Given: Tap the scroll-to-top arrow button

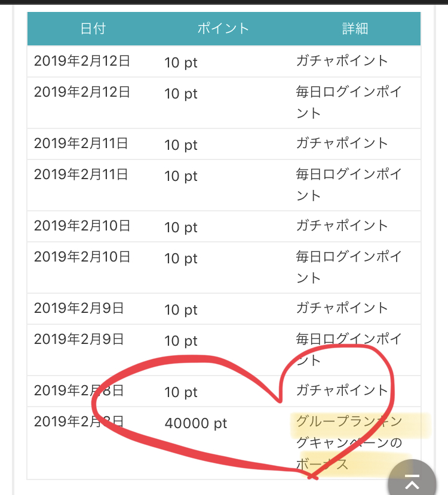Looking at the screenshot, I should point(412,479).
